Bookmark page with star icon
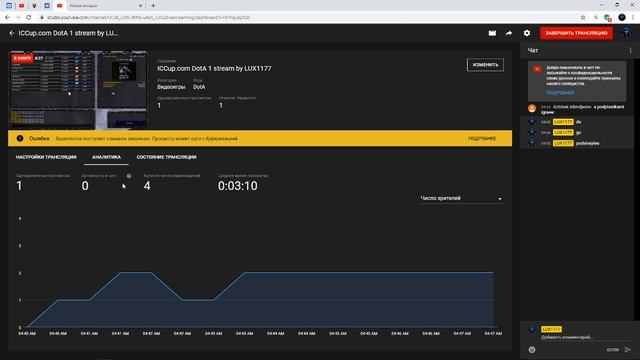 (x=583, y=18)
